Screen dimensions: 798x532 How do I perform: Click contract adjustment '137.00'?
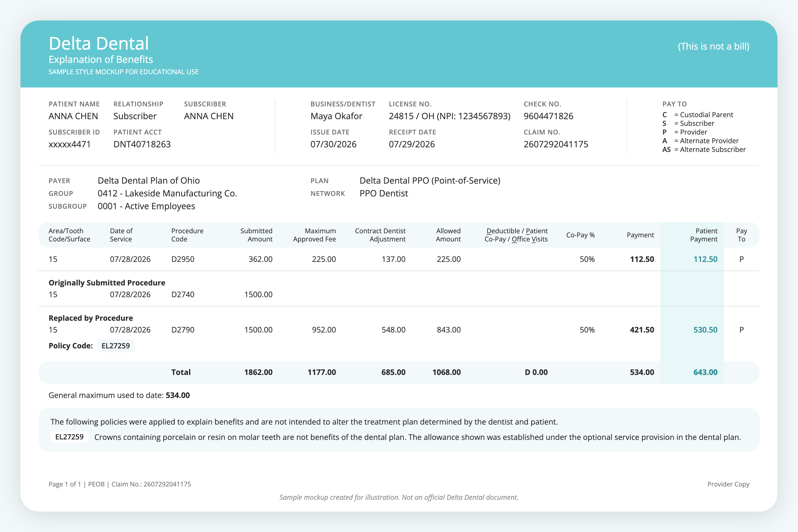point(394,259)
